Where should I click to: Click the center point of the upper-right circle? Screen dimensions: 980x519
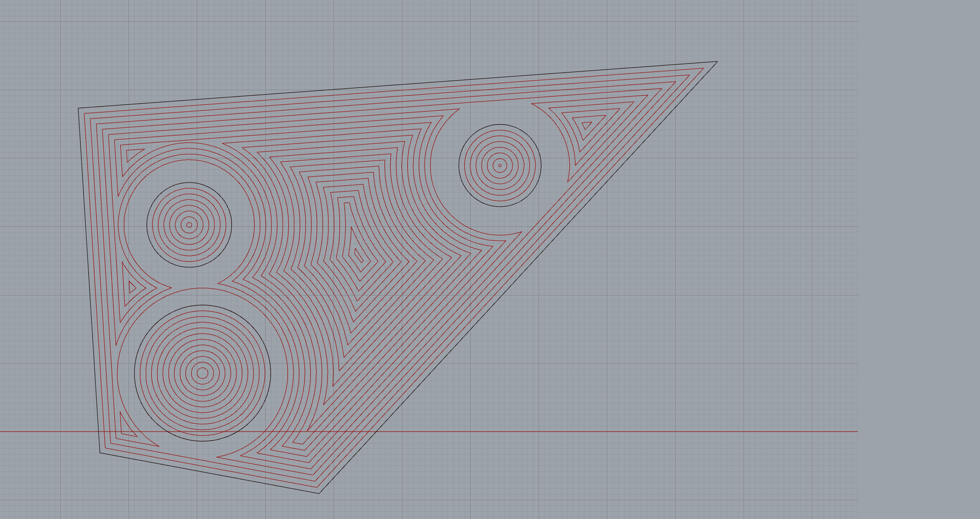point(500,165)
